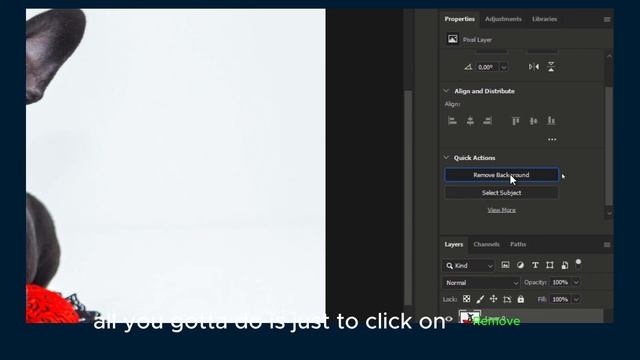Open more align options ellipsis
Viewport: 640px width, 360px height.
[x=552, y=140]
